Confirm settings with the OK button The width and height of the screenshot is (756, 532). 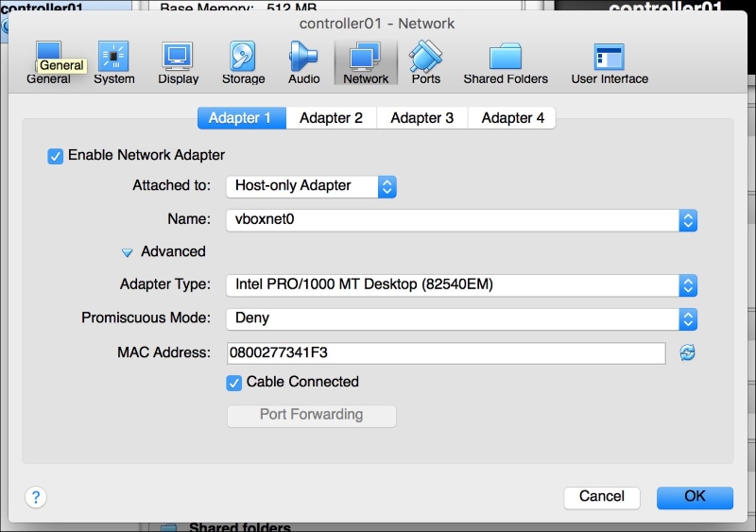(x=695, y=497)
